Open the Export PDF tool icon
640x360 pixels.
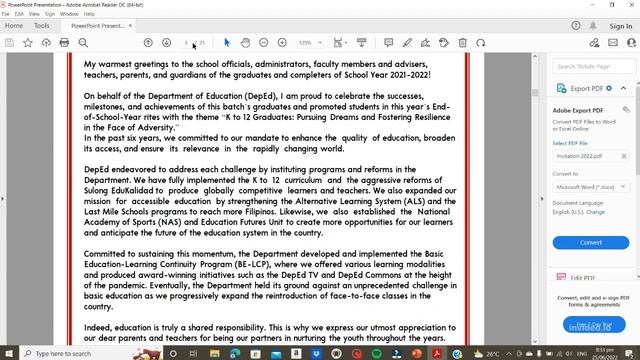(x=562, y=88)
